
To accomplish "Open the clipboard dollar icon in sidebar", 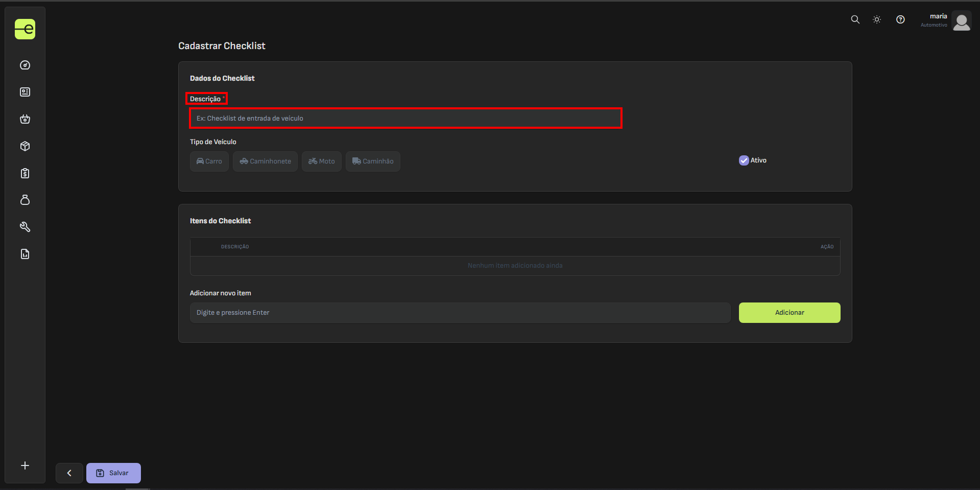I will 25,173.
